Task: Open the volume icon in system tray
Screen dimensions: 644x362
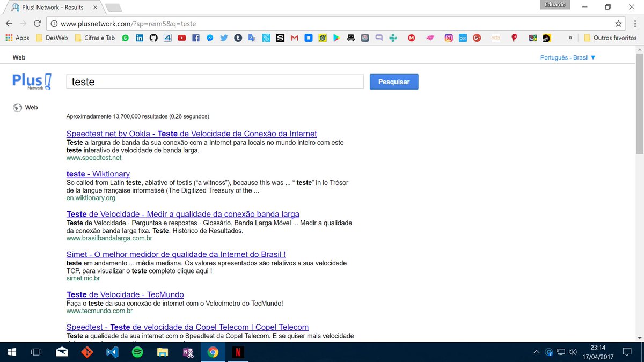Action: point(573,352)
